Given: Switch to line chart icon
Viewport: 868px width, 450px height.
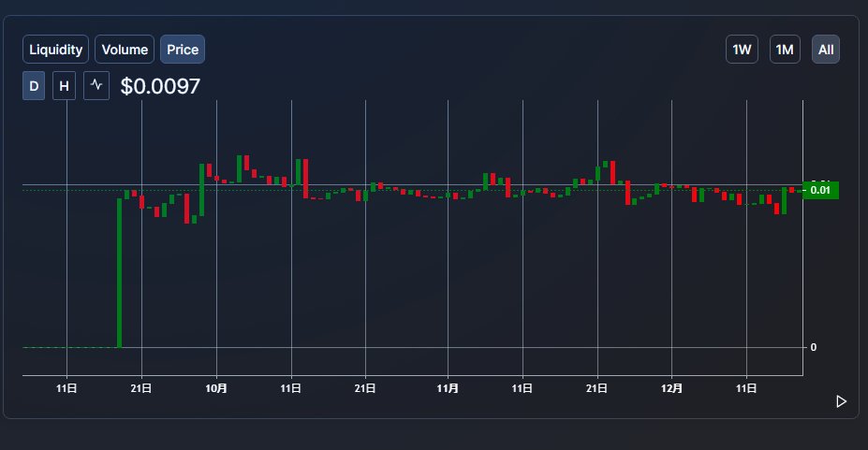Looking at the screenshot, I should [96, 86].
